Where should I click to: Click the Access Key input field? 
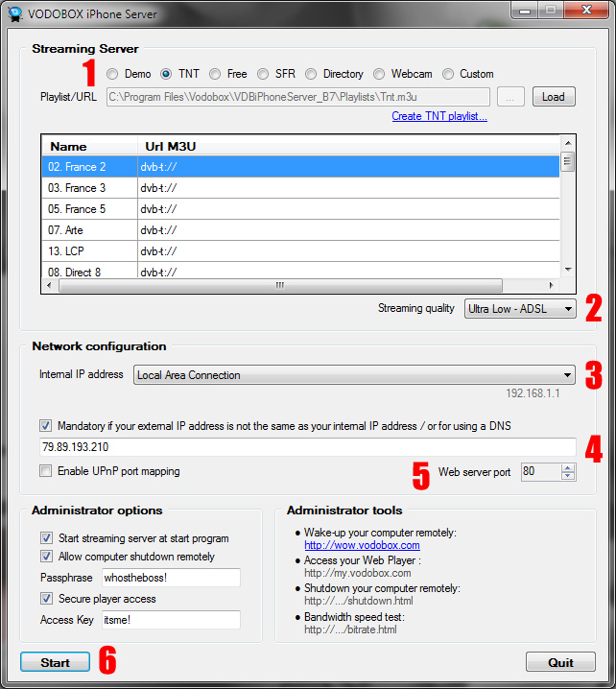click(172, 620)
